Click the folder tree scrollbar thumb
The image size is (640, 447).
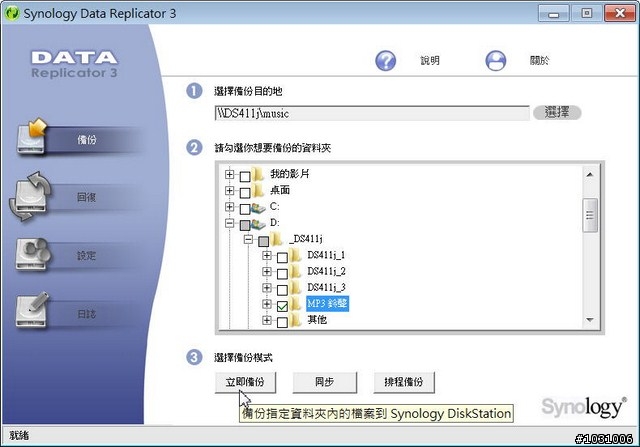(590, 215)
